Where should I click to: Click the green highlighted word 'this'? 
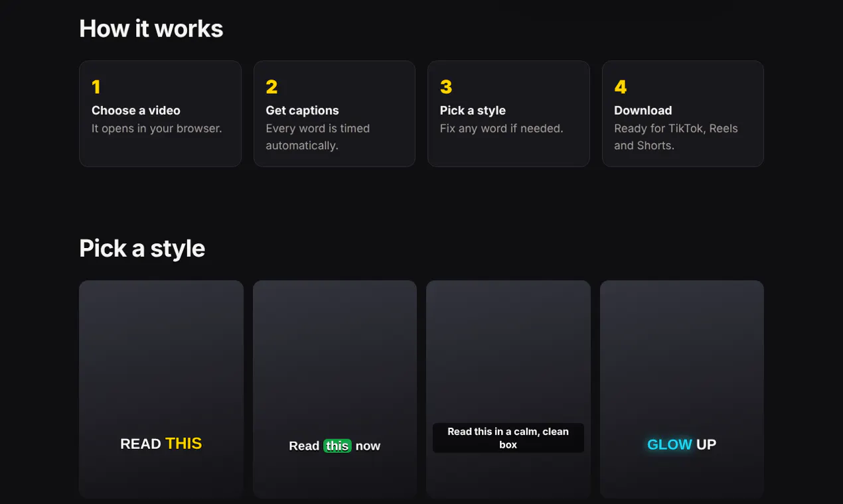click(x=337, y=446)
